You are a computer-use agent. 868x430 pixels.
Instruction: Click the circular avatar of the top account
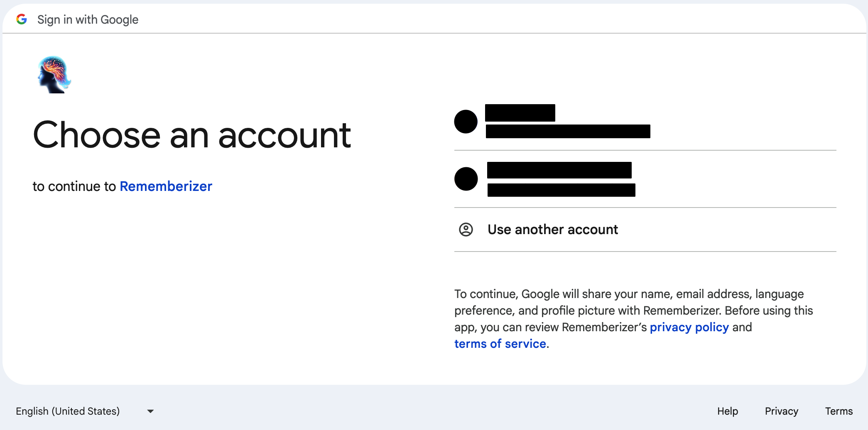pos(466,121)
